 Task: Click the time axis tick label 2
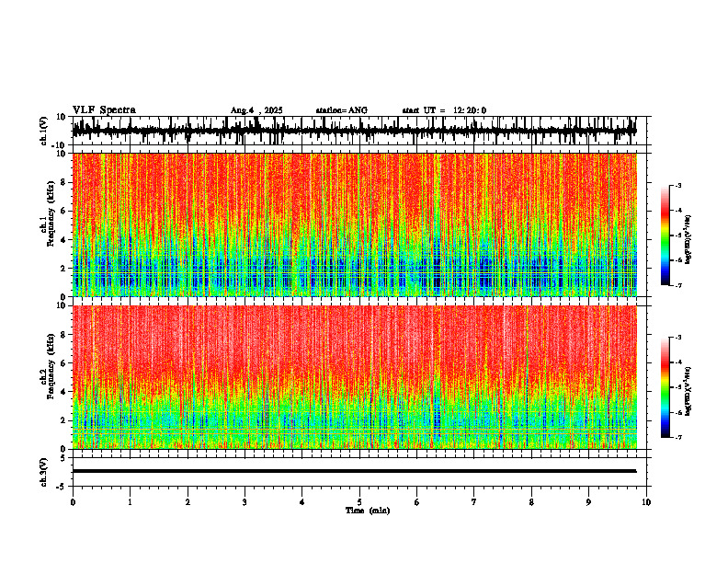188,502
